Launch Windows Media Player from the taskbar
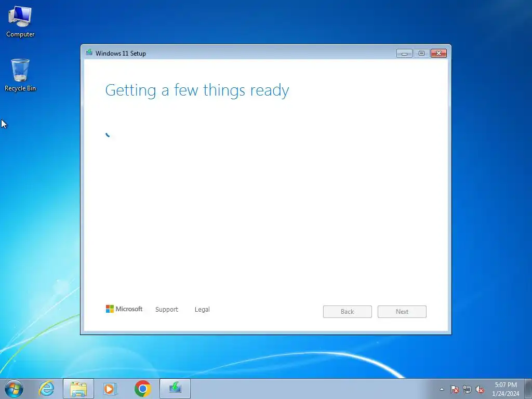This screenshot has height=399, width=532. point(110,389)
